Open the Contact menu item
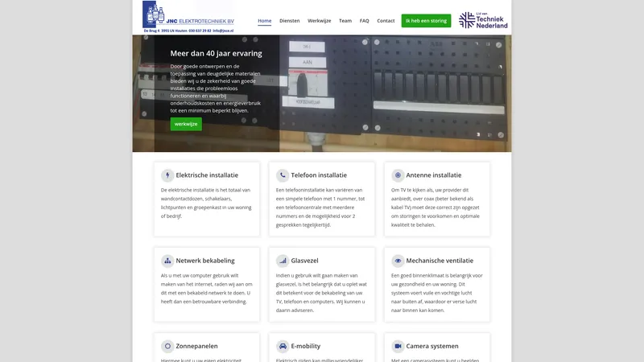 (386, 21)
